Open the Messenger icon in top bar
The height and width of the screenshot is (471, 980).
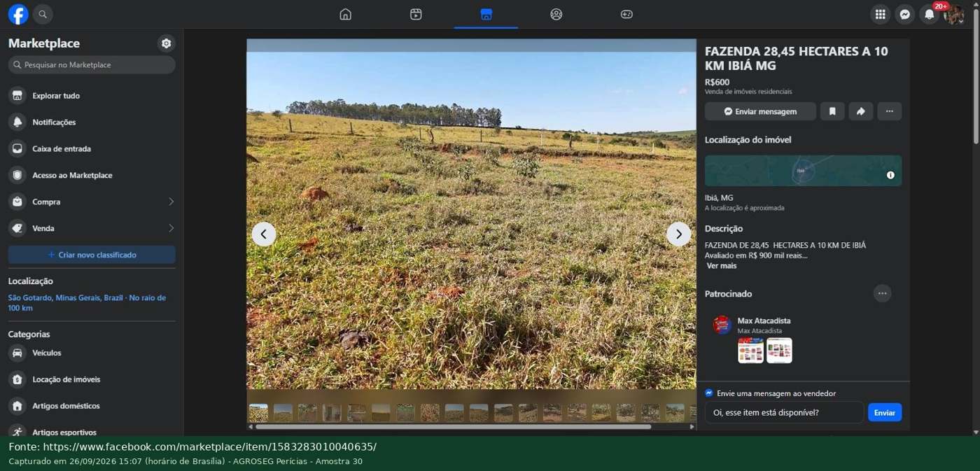coord(904,14)
